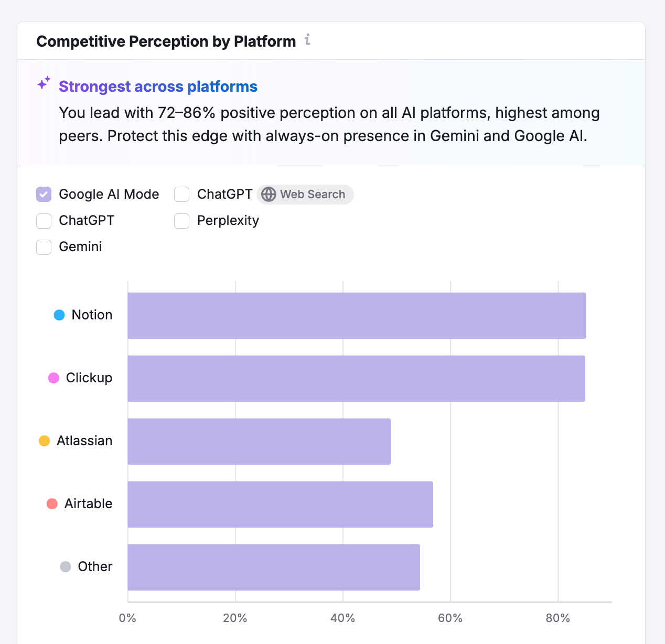Click the sparkle icon above the insight text
This screenshot has width=665, height=644.
pos(44,83)
